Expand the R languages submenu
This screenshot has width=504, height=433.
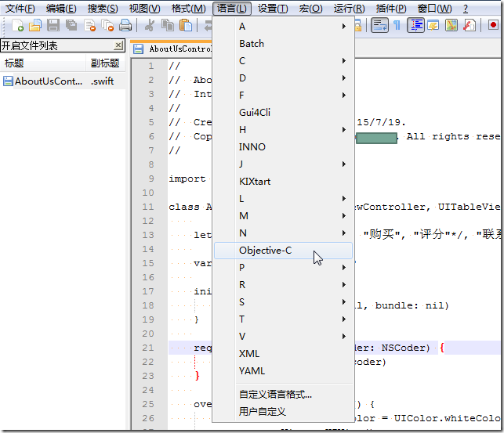283,285
